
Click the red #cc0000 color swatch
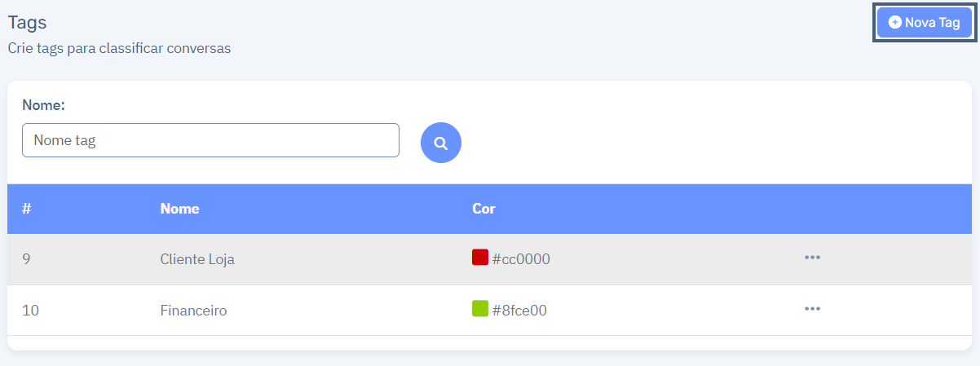pyautogui.click(x=480, y=258)
